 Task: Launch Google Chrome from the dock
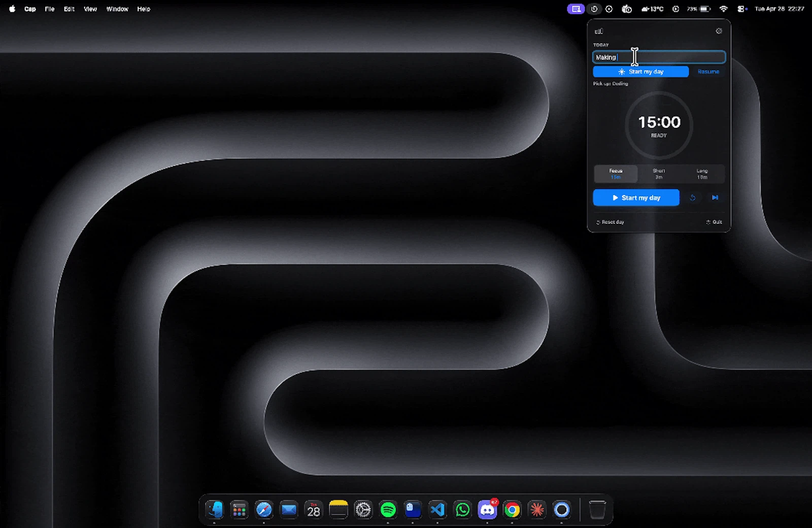[x=512, y=509]
